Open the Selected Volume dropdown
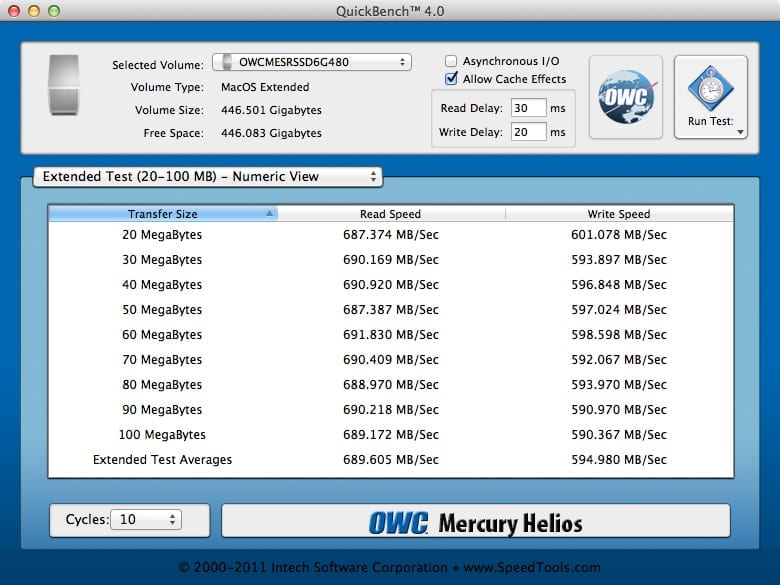This screenshot has height=585, width=780. (x=312, y=62)
